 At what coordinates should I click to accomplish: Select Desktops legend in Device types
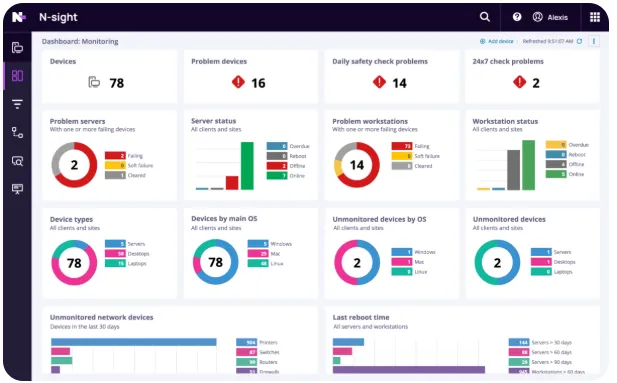(127, 253)
